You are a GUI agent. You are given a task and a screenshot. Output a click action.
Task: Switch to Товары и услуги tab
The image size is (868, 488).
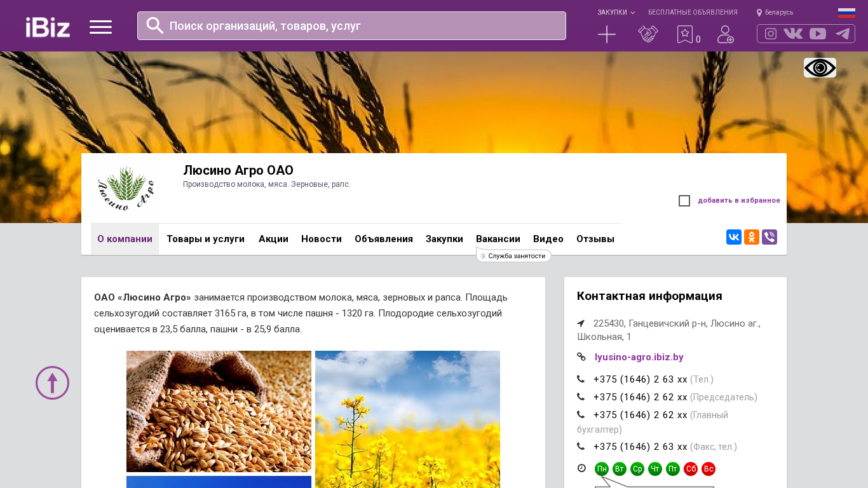click(x=205, y=239)
